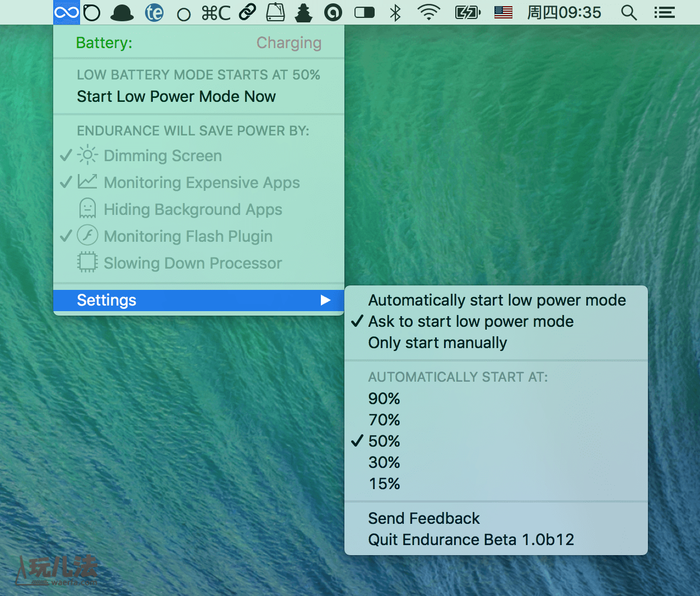Choose the 50% start threshold
This screenshot has width=700, height=596.
[x=496, y=441]
